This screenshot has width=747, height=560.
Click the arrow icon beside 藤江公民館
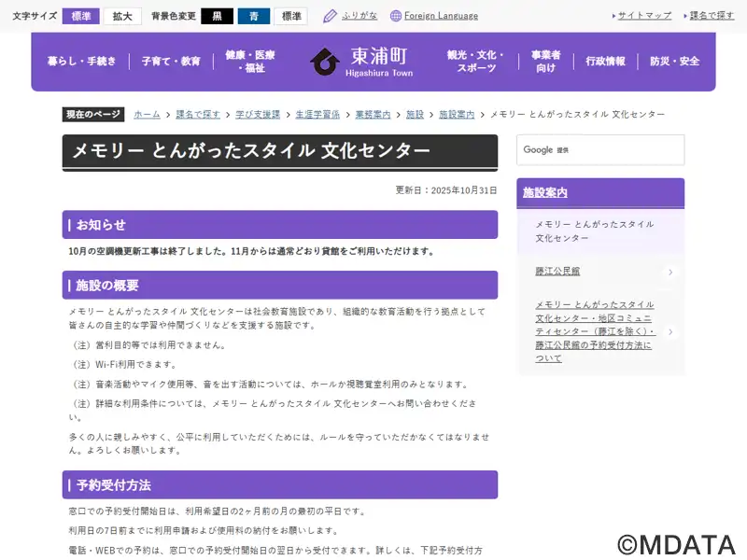coord(670,273)
